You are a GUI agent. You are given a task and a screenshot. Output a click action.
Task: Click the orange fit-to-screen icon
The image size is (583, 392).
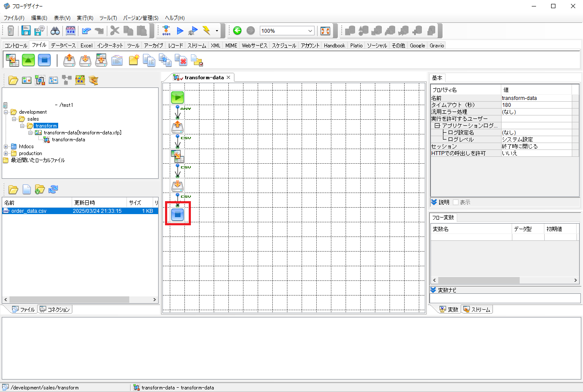(x=325, y=31)
